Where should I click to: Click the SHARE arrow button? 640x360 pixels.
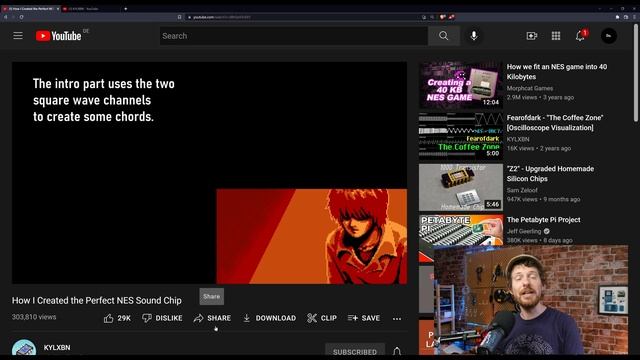(213, 318)
